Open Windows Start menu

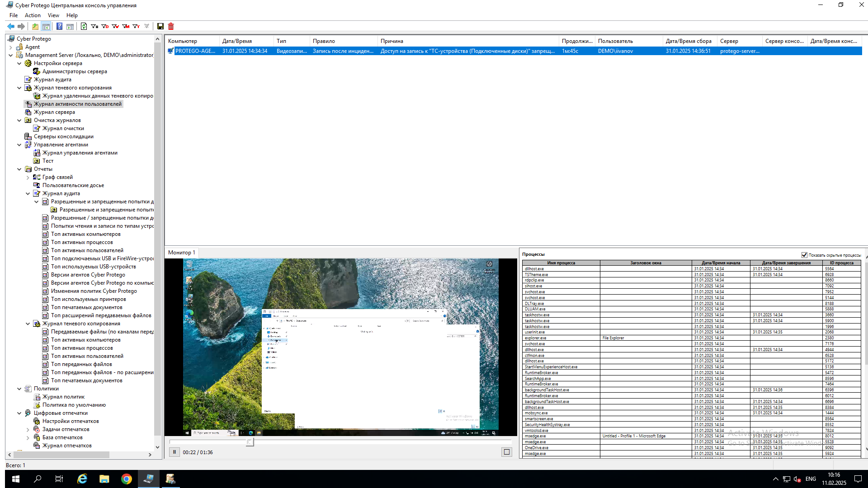click(x=15, y=479)
